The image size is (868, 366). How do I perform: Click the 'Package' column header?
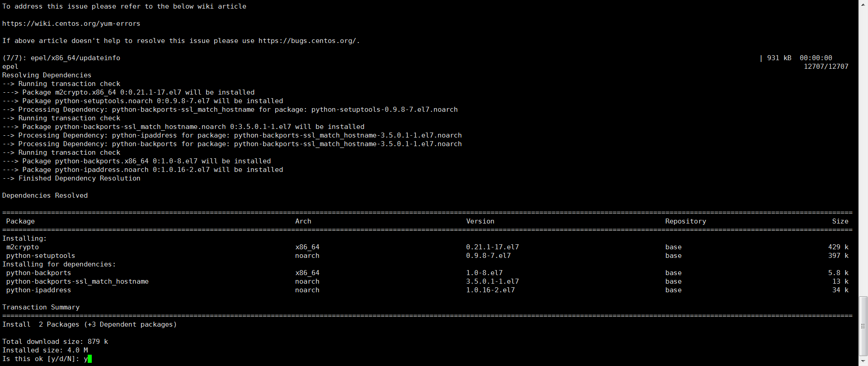(20, 221)
